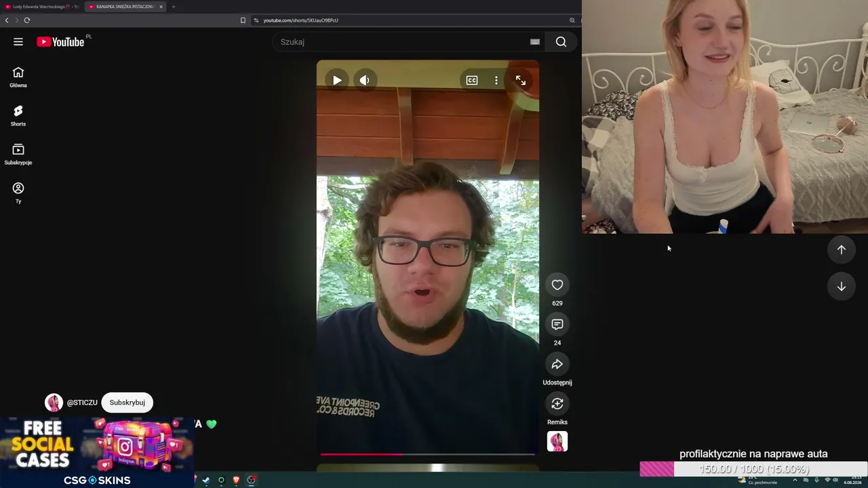Go to the next Short
The image size is (868, 488).
842,287
